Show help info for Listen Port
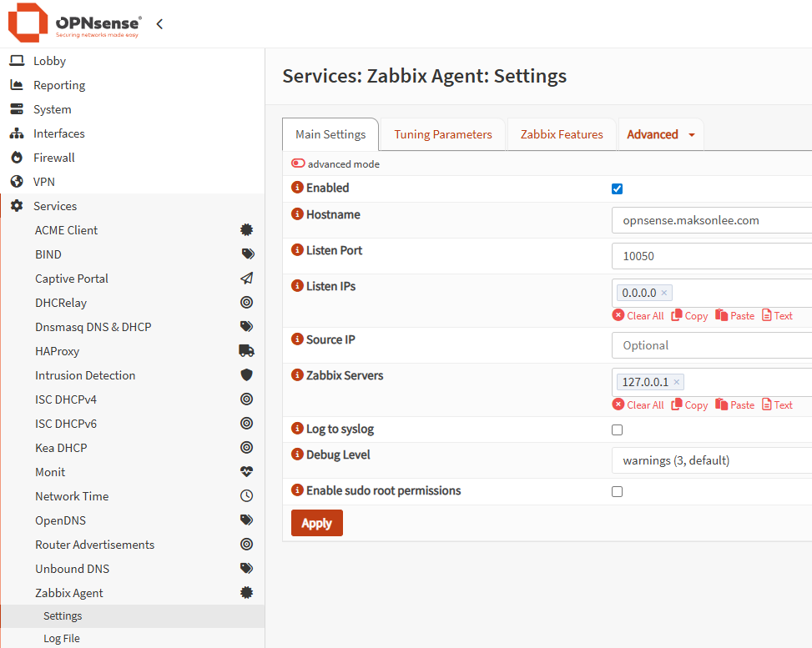Screen dimensions: 812x648 [x=297, y=250]
